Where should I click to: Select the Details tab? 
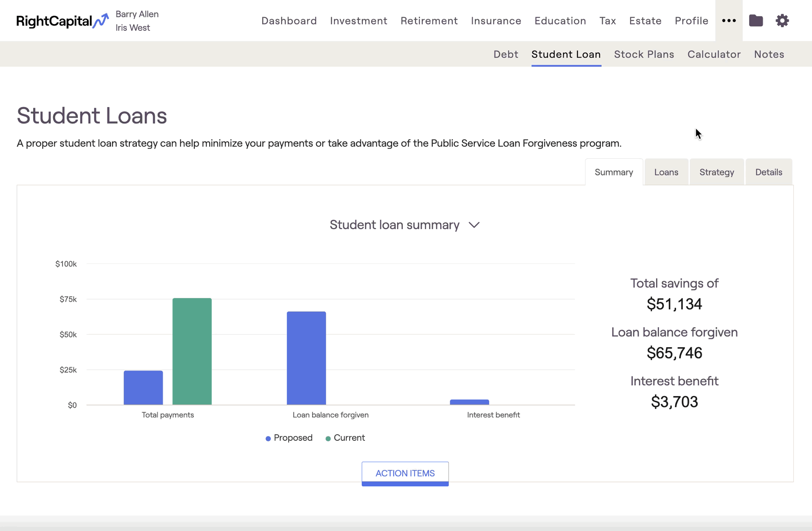pyautogui.click(x=769, y=172)
